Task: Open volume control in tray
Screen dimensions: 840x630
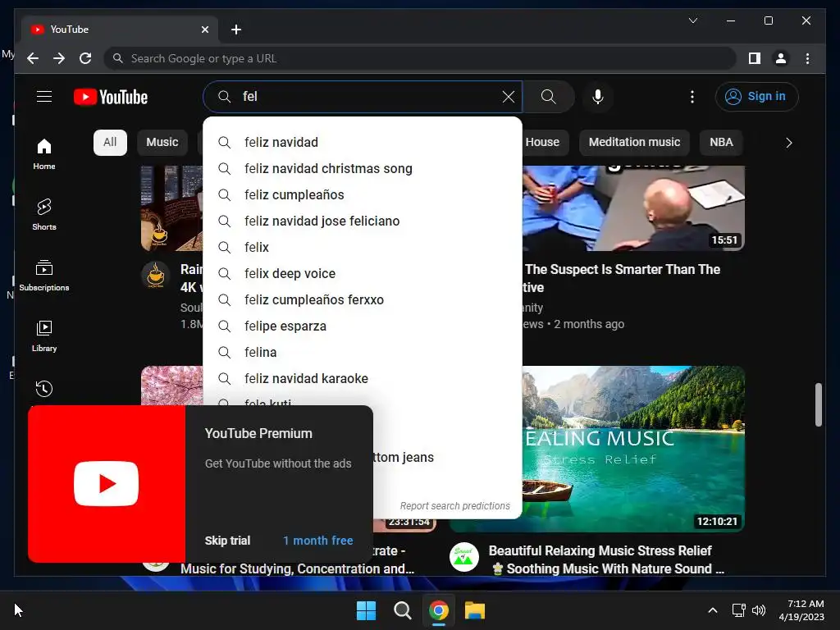Action: pyautogui.click(x=759, y=610)
